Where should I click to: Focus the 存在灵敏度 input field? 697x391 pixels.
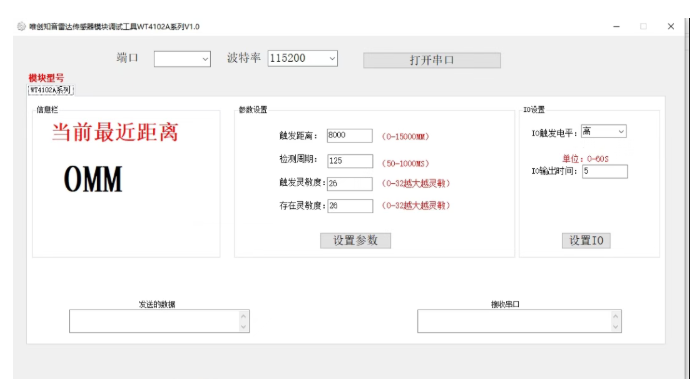click(349, 206)
